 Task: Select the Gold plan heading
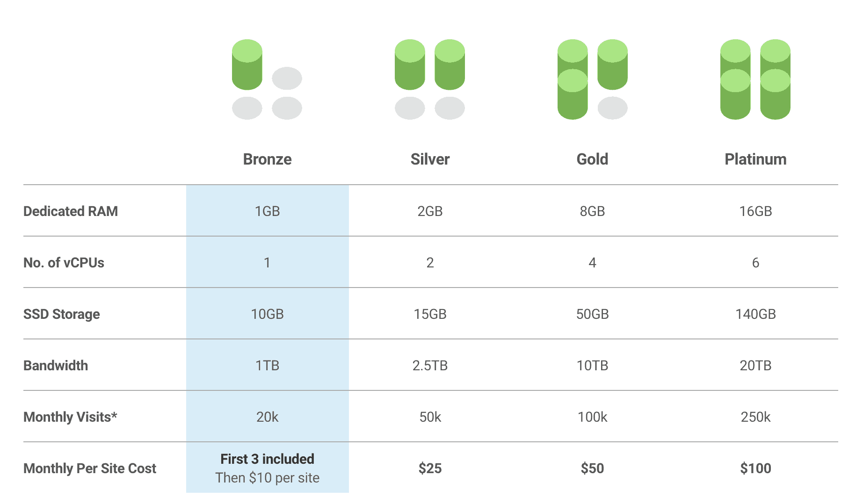click(x=592, y=159)
